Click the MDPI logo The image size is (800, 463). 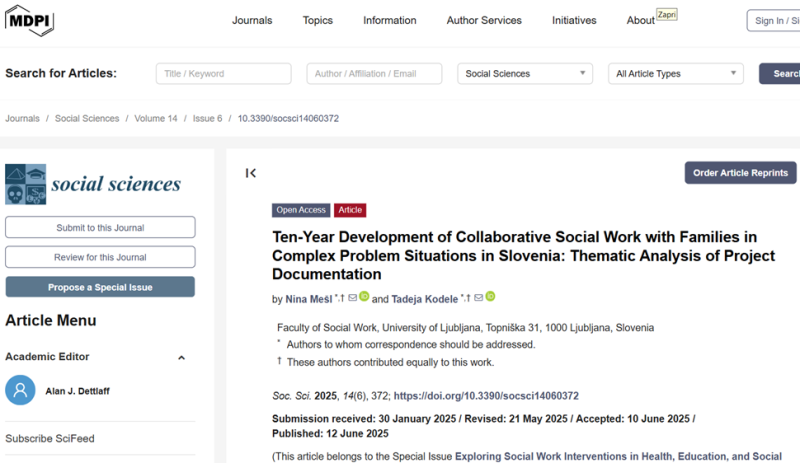pos(30,21)
